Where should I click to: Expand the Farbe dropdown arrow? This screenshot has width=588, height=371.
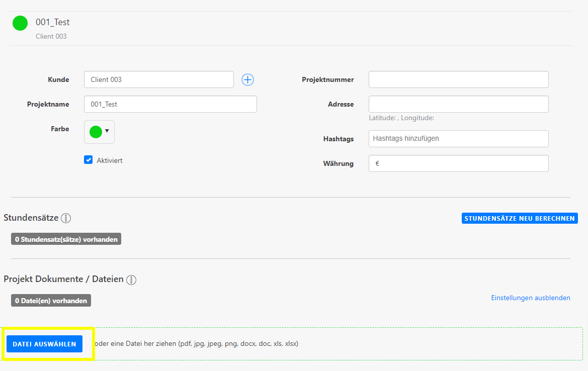pos(107,131)
